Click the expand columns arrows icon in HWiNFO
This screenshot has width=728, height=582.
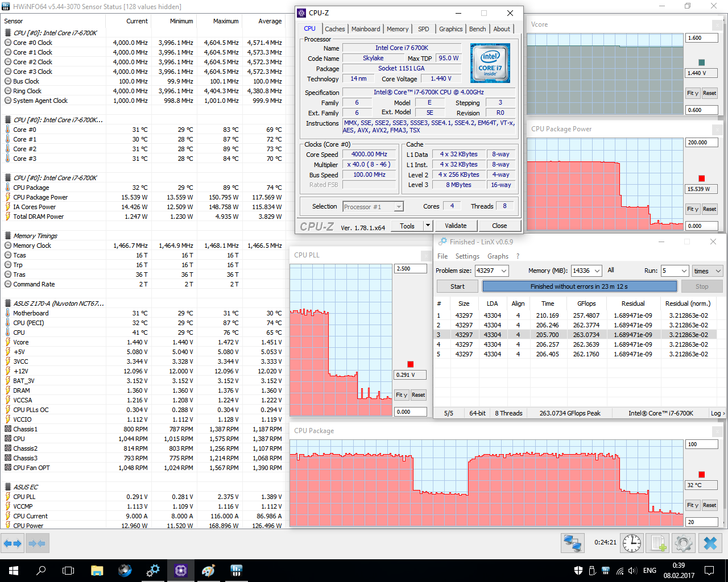pos(13,543)
